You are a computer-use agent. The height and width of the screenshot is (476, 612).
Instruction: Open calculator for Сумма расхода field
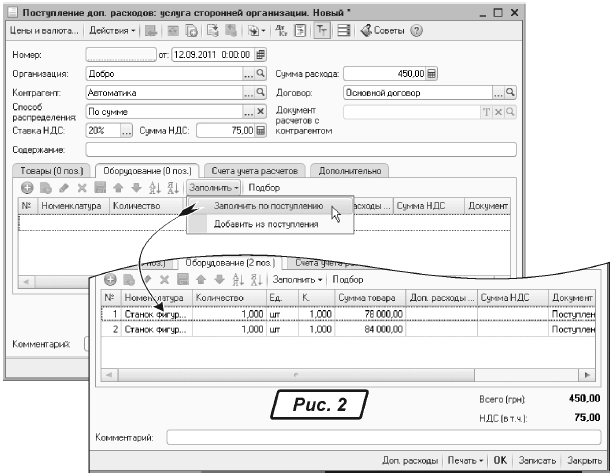coord(433,73)
